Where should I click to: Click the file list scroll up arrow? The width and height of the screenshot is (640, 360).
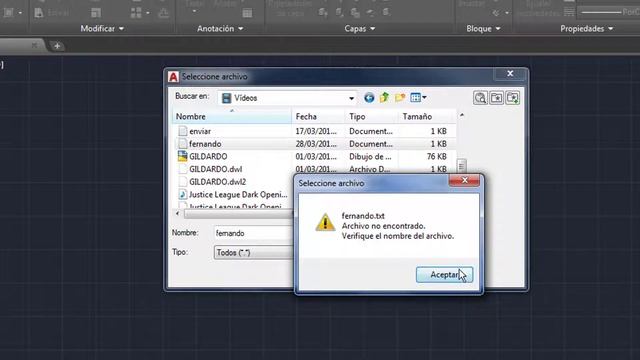click(462, 116)
